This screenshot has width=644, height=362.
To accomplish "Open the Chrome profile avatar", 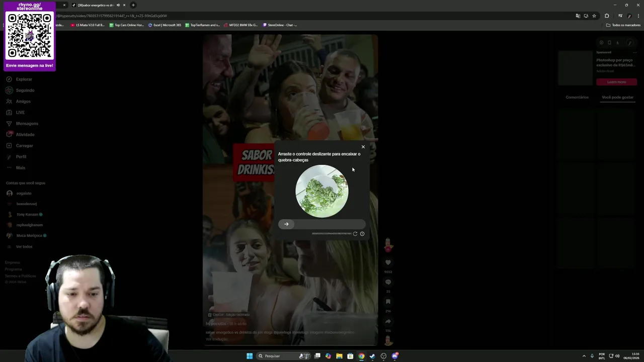I will coord(629,16).
